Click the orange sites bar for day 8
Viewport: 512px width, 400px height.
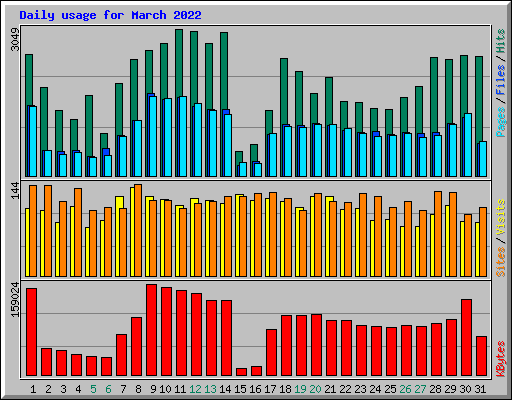coord(138,230)
